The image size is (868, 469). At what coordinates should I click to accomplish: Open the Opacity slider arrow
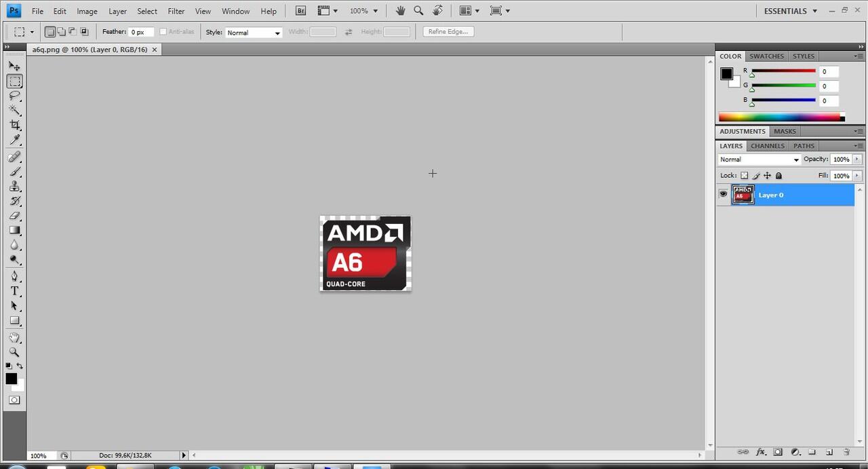point(858,160)
